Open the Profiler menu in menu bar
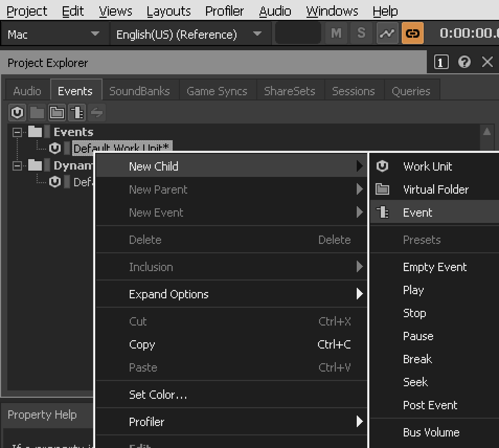This screenshot has height=448, width=499. [x=224, y=11]
